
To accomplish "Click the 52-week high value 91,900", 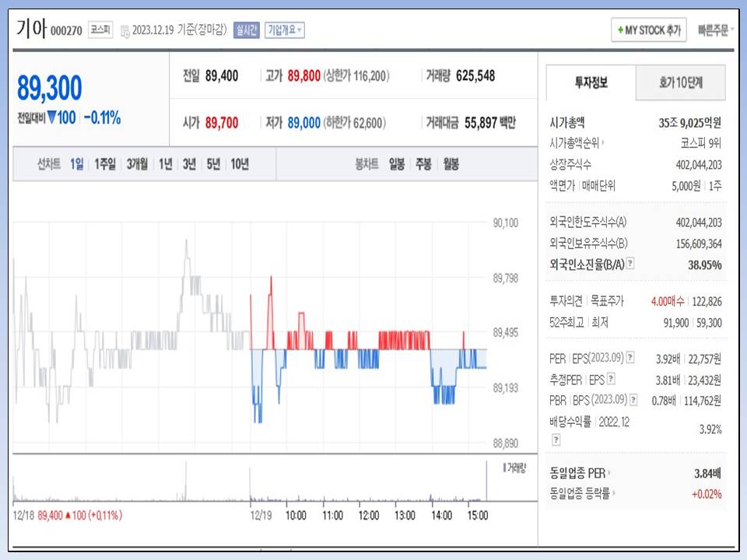I will pos(676,323).
